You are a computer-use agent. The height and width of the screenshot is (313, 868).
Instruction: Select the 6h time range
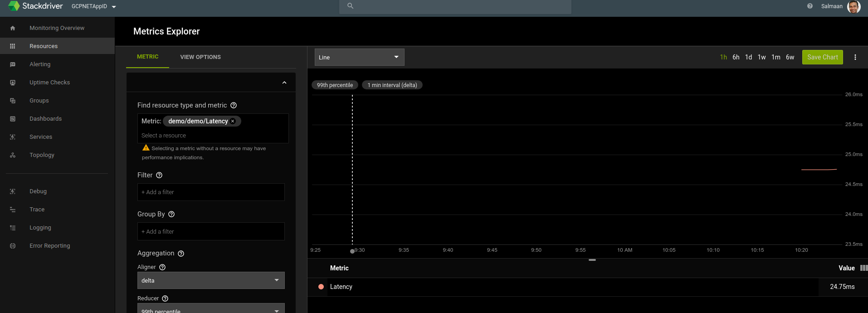point(736,57)
